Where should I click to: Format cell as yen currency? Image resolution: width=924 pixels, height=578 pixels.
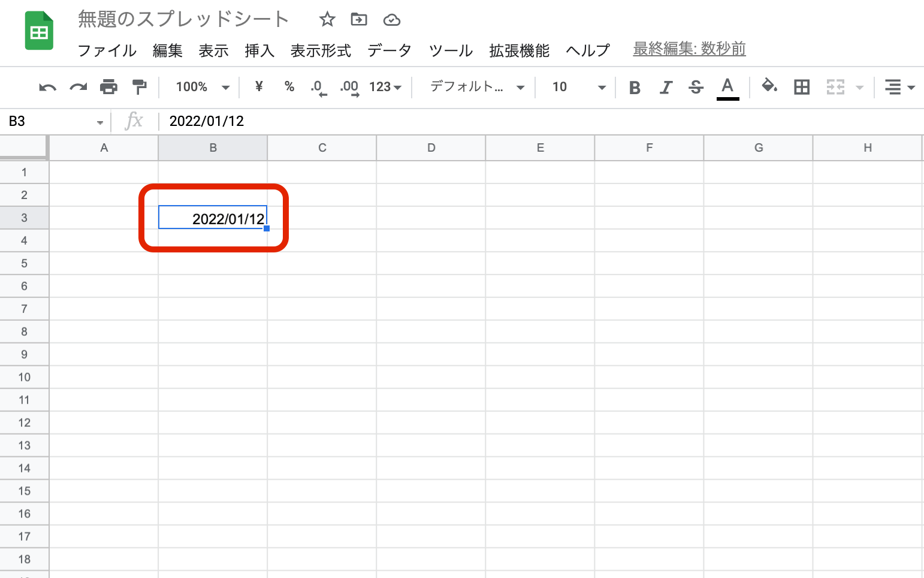(259, 87)
